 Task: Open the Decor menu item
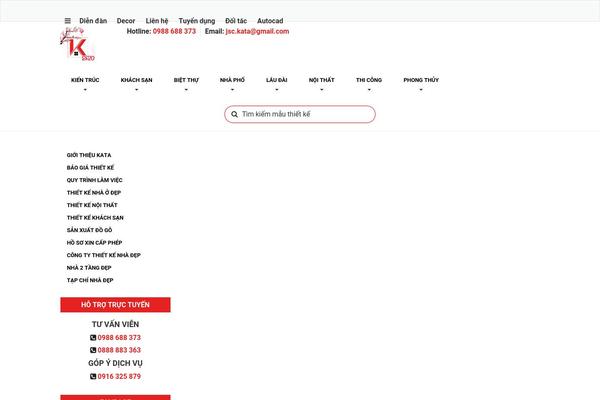[126, 21]
